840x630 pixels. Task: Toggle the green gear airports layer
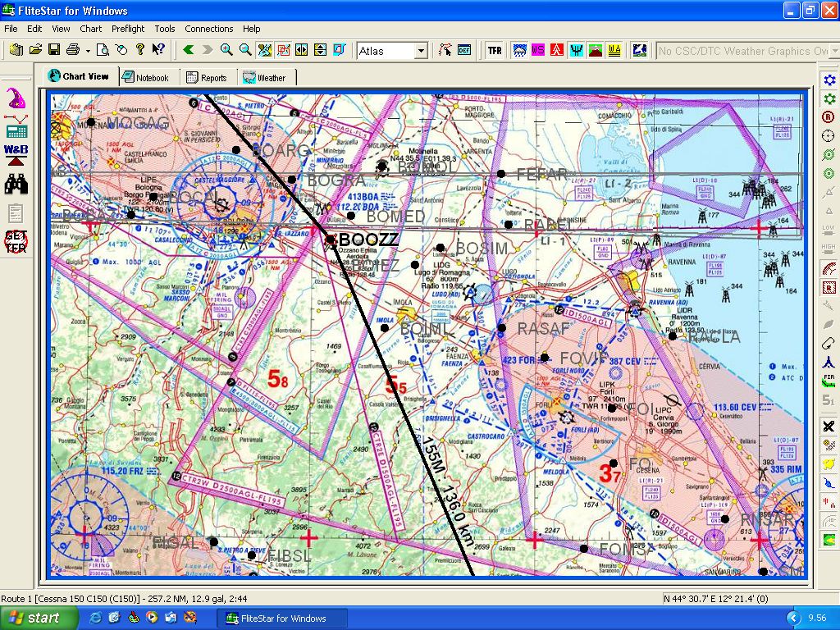(x=829, y=98)
